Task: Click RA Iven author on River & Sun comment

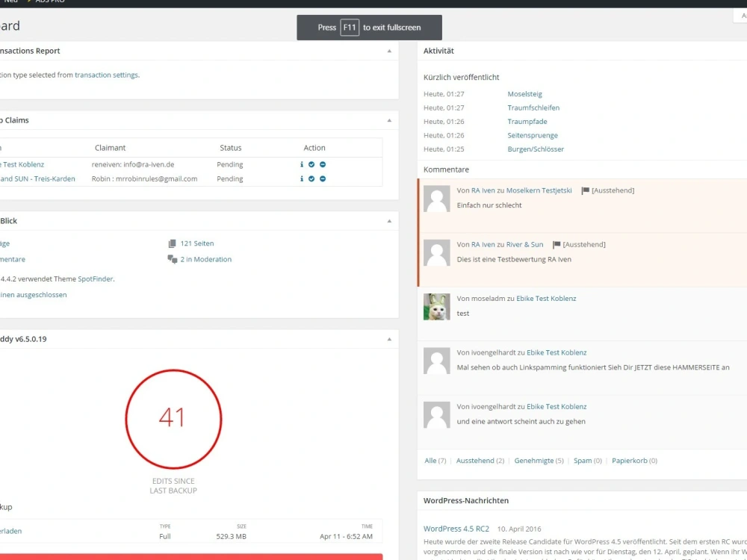Action: (483, 244)
